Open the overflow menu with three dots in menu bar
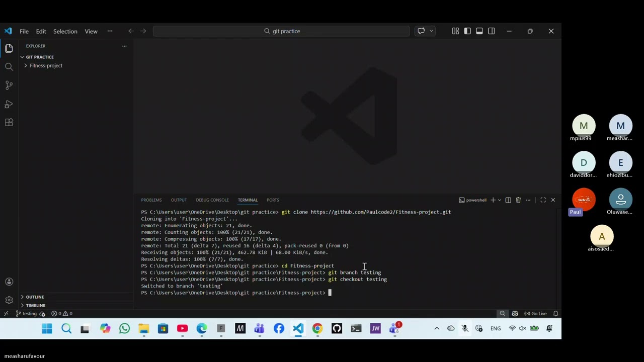This screenshot has width=644, height=362. coord(110,31)
